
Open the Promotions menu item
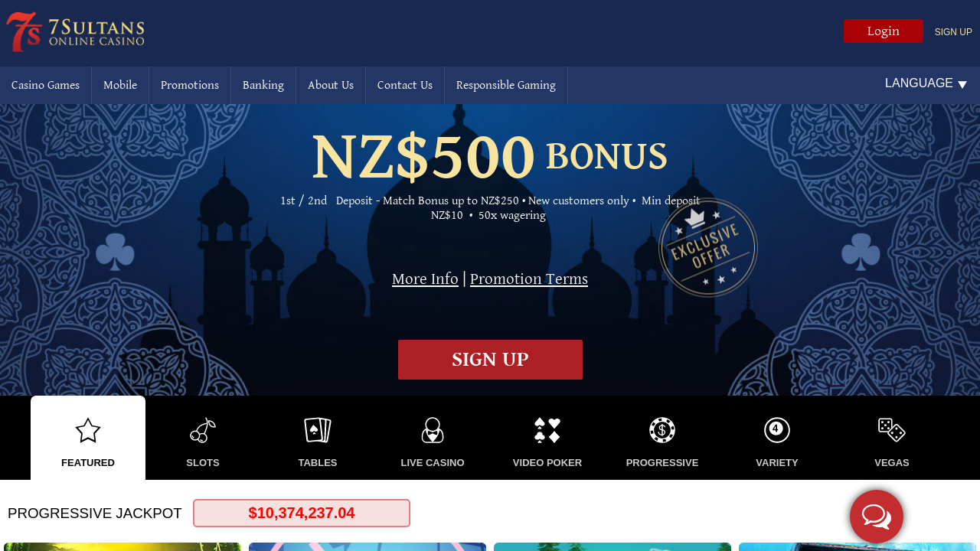[x=190, y=85]
